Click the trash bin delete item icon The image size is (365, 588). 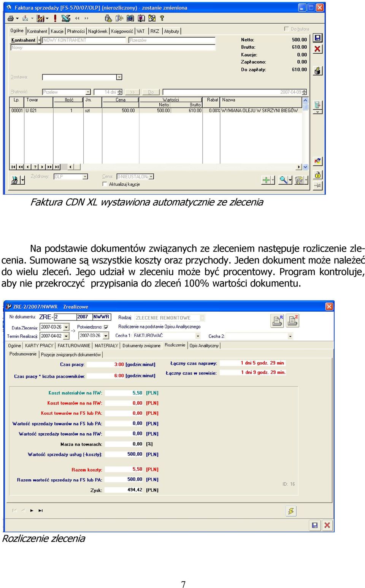[x=300, y=180]
